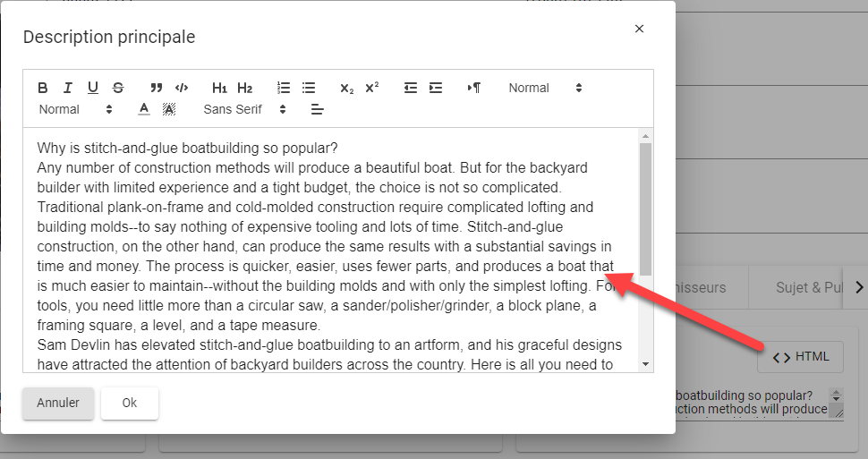Click the editor scrollbar up arrow

pos(645,136)
